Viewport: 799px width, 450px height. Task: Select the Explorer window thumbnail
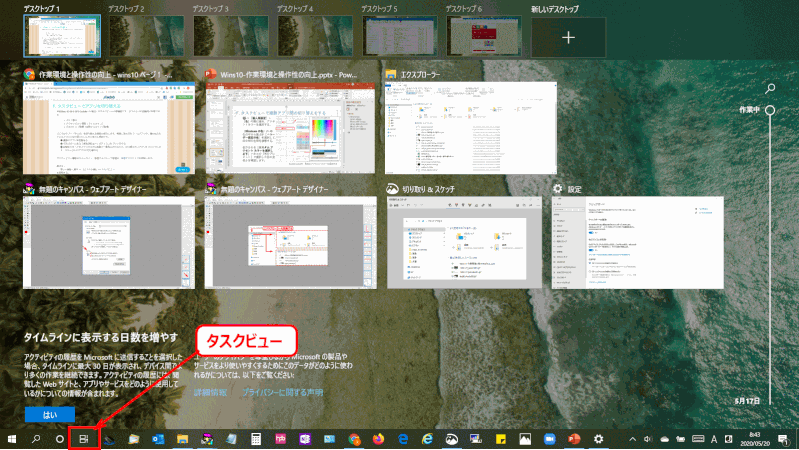click(471, 128)
